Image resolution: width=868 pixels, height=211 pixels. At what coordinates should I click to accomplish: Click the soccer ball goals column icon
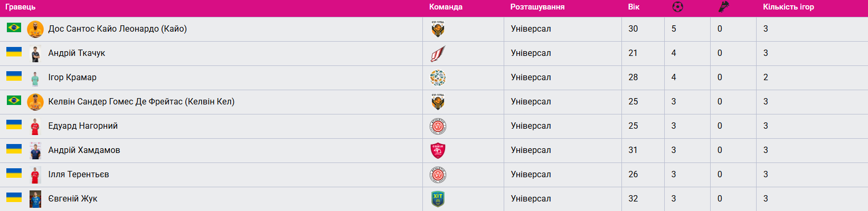[x=677, y=7]
